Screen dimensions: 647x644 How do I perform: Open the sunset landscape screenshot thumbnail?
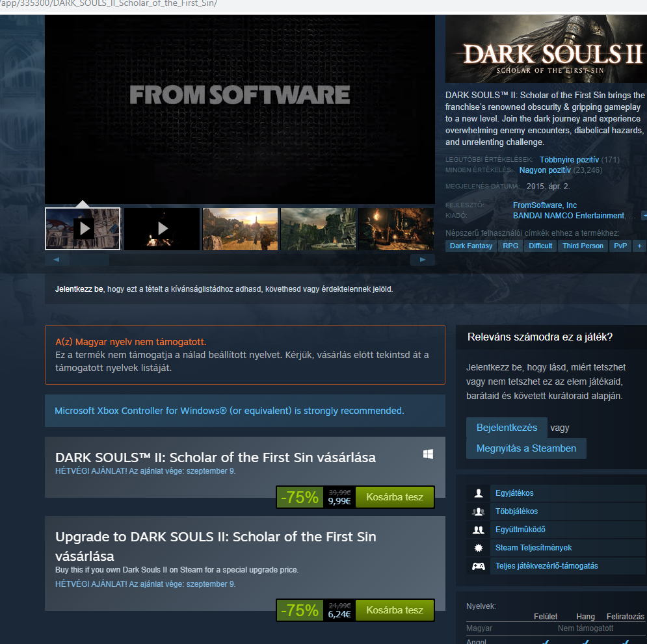[240, 229]
